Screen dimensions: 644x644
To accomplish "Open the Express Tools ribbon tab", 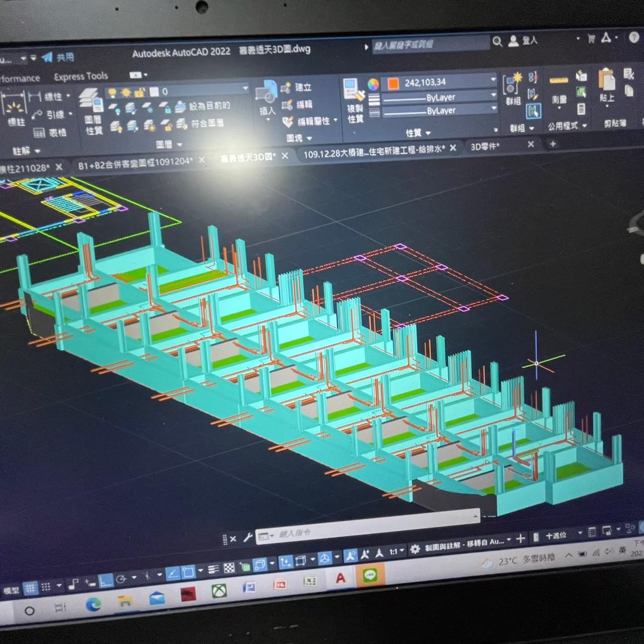I will point(80,76).
